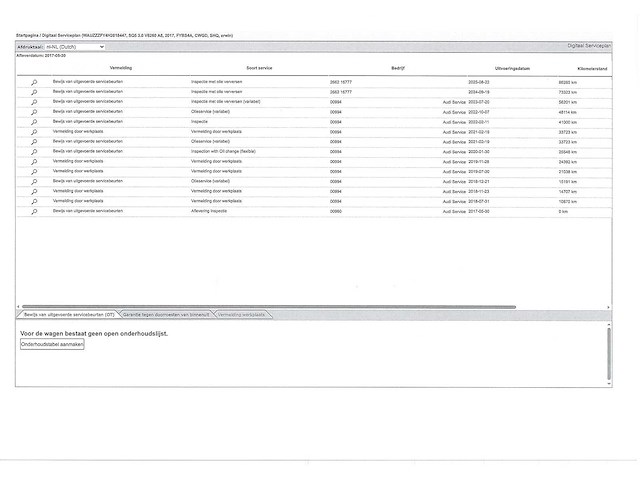This screenshot has width=640, height=480.
Task: Open the Afdruktaal language dropdown
Action: 74,46
